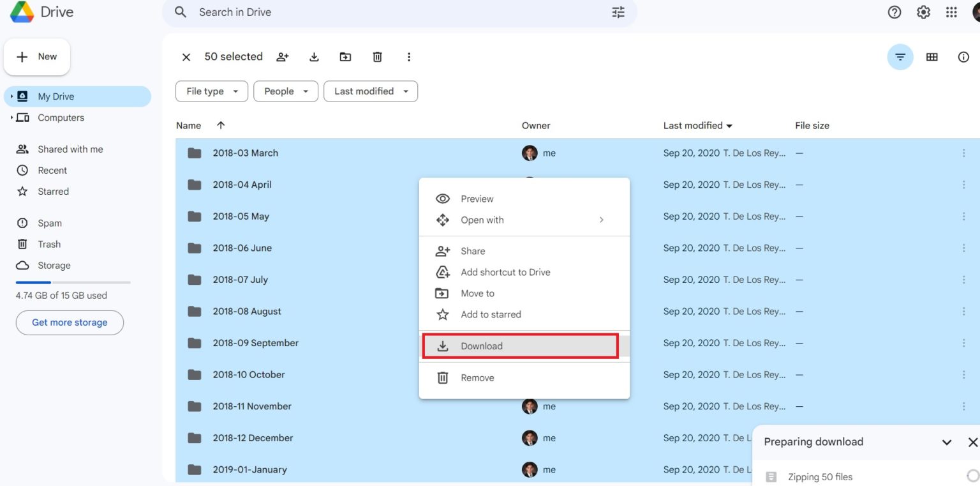Open the Google apps grid icon
Image resolution: width=980 pixels, height=486 pixels.
(951, 12)
